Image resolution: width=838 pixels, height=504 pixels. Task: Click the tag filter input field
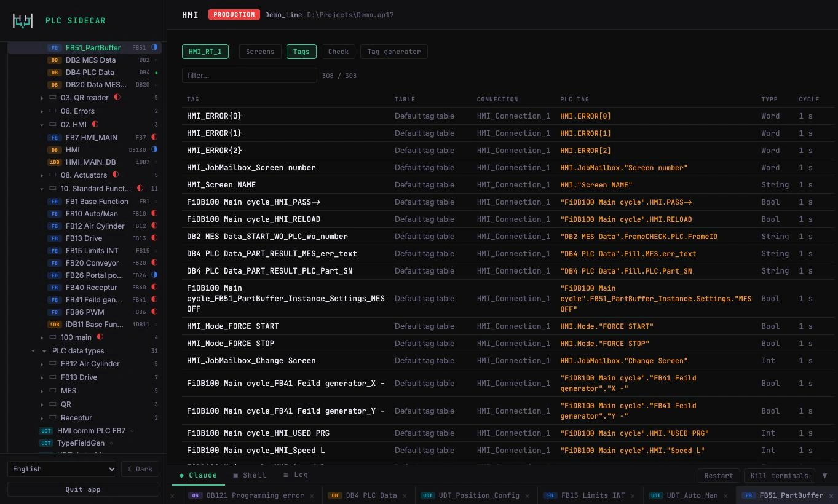click(x=250, y=76)
